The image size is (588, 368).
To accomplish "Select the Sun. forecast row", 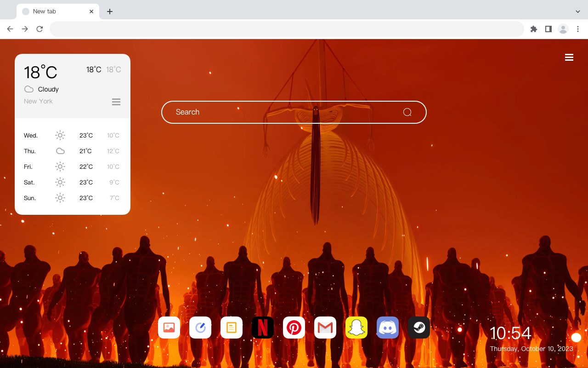I will (72, 198).
